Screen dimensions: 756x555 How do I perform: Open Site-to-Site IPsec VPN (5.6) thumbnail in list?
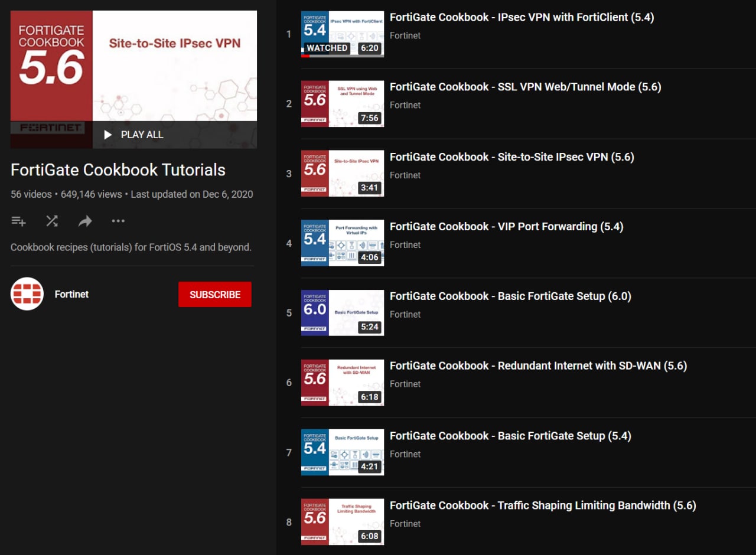(x=343, y=174)
